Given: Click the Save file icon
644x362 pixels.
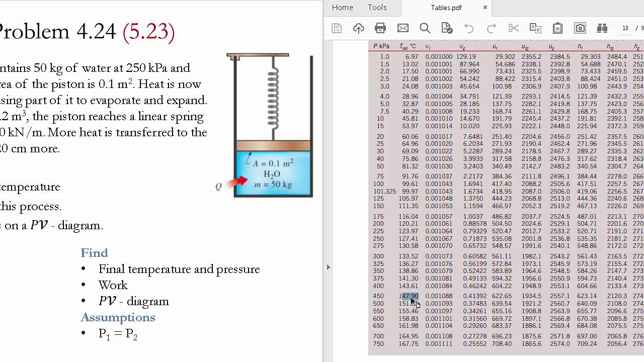Looking at the screenshot, I should [337, 28].
